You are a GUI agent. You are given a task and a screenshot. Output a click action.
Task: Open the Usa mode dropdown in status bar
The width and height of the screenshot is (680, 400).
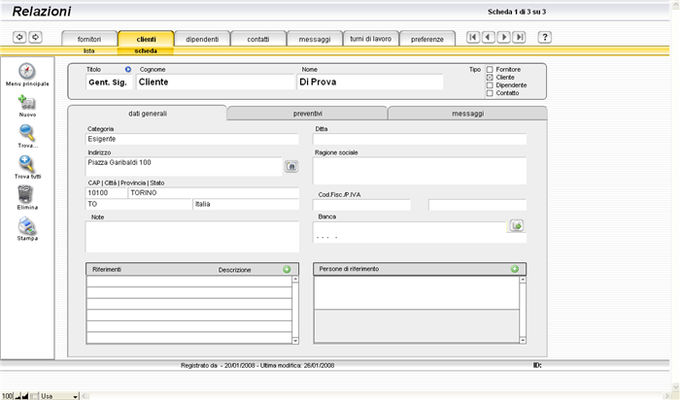[59, 396]
